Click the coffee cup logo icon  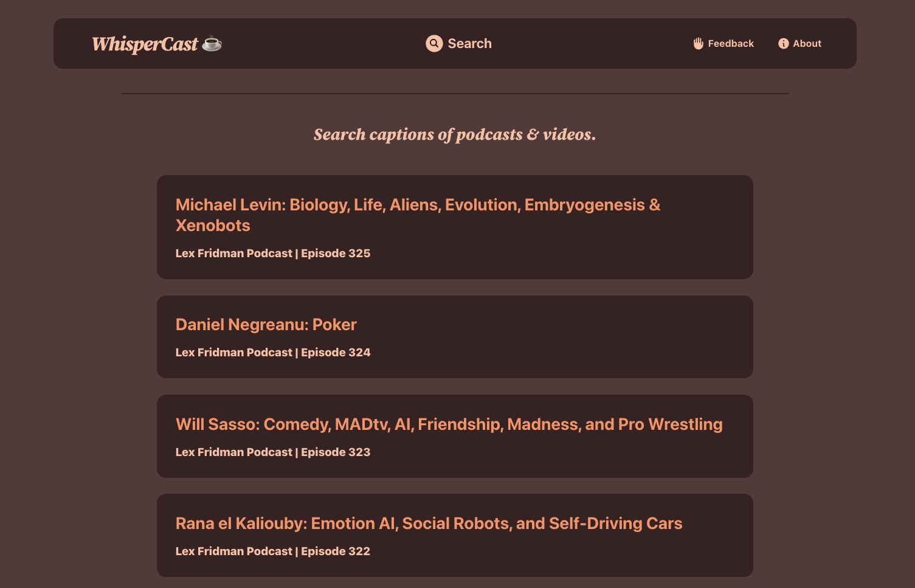[x=212, y=43]
